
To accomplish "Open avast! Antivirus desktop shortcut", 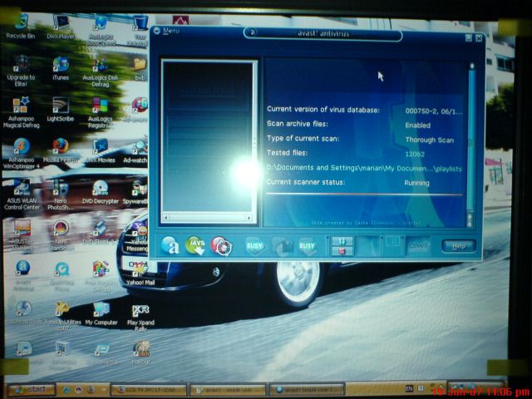I will [x=23, y=275].
